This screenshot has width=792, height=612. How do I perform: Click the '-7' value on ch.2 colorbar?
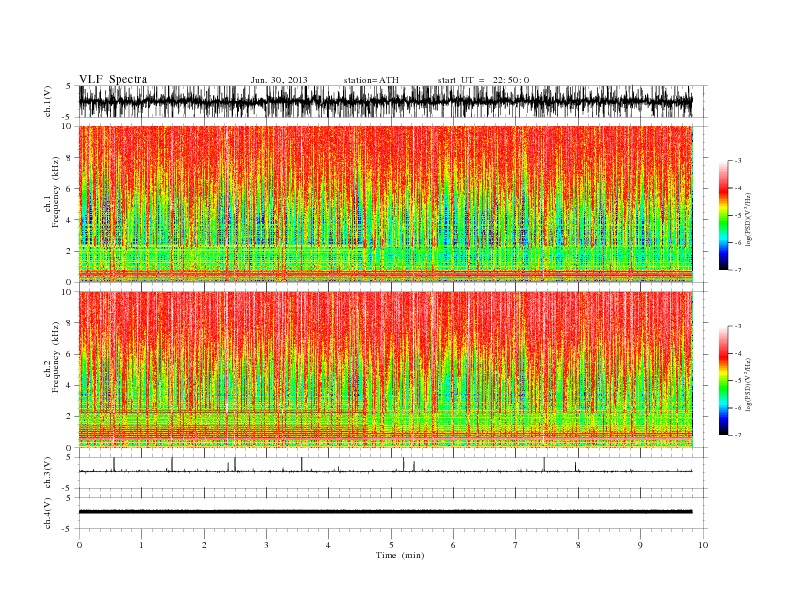[x=737, y=435]
